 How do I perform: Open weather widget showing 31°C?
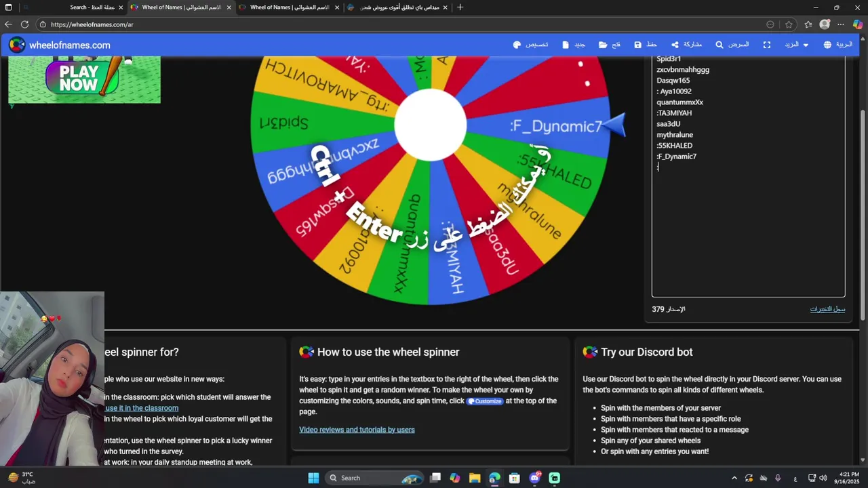(20, 478)
